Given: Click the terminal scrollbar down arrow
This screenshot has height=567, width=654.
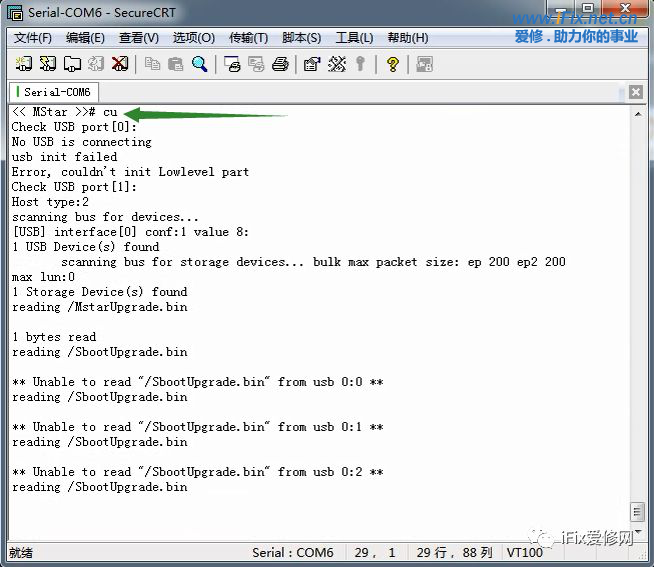Looking at the screenshot, I should click(638, 532).
